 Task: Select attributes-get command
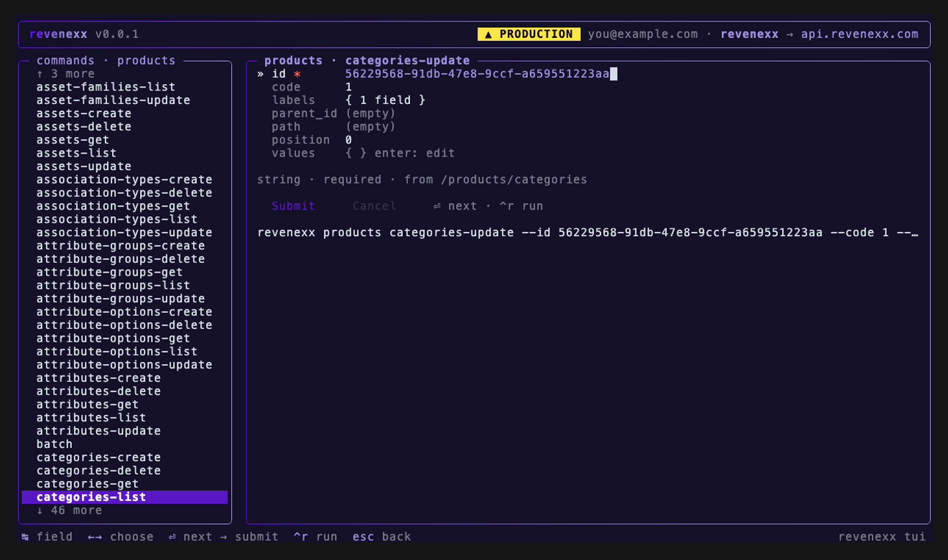pos(88,405)
